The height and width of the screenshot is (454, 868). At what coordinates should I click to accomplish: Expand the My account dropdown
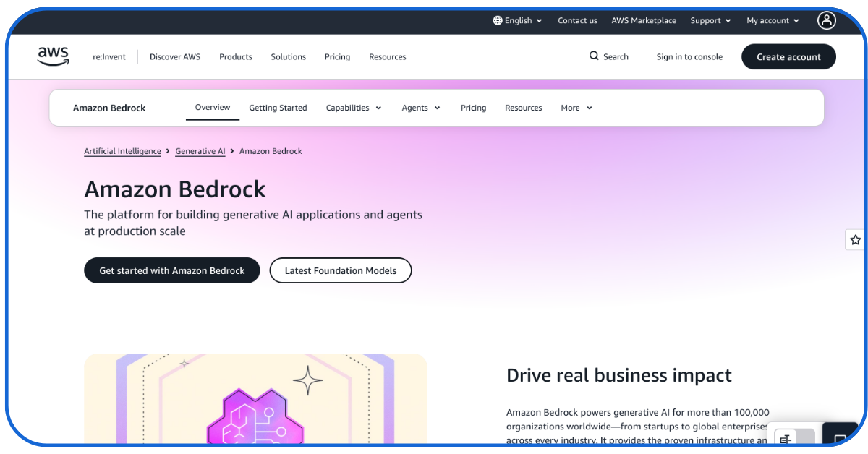773,20
